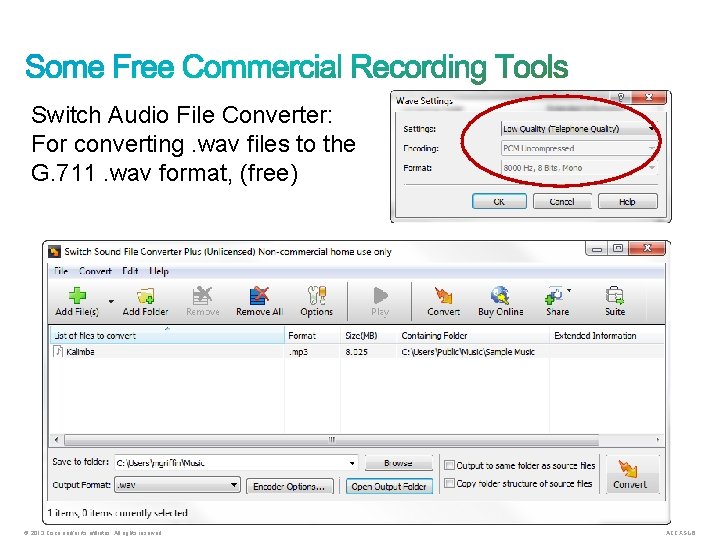Open the Add File(s) dropdown arrow
The image size is (720, 540).
111,301
